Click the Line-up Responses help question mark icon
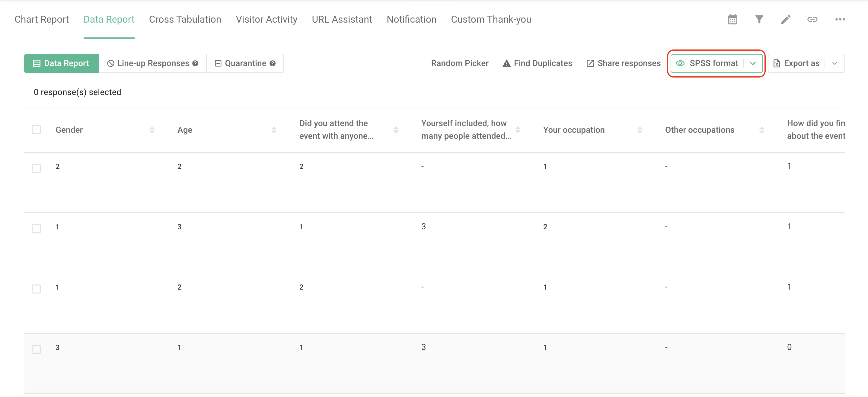Viewport: 868px width, 397px height. click(196, 63)
